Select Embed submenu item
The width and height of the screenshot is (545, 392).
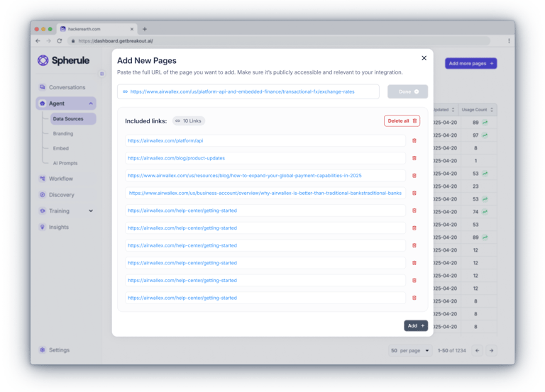pyautogui.click(x=61, y=148)
